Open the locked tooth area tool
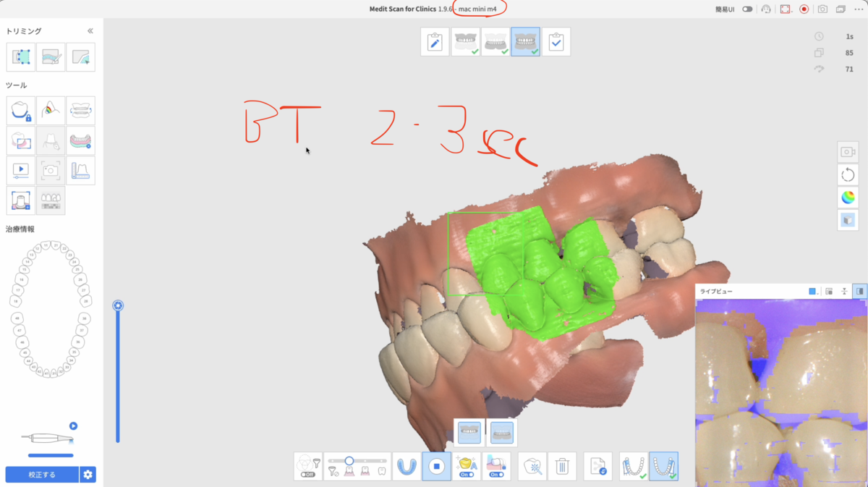Viewport: 868px width, 487px height. (21, 111)
